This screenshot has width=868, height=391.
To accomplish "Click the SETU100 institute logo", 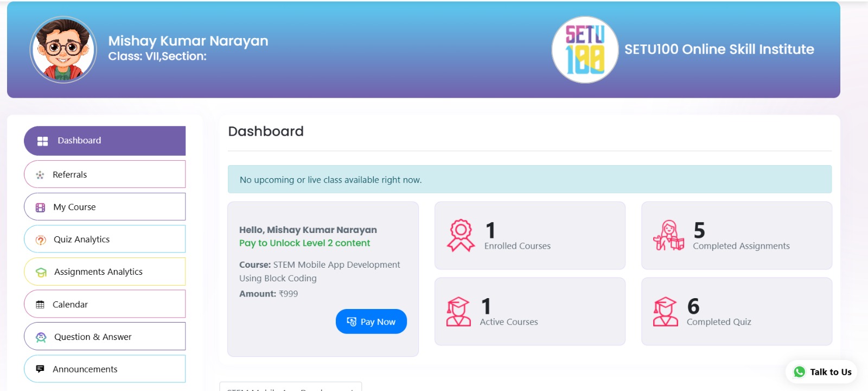I will [x=585, y=49].
